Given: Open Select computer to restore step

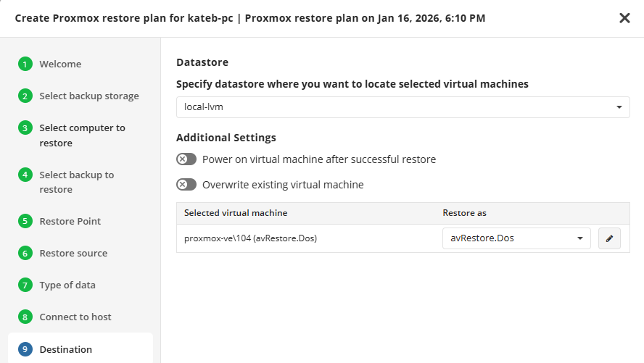Looking at the screenshot, I should [x=82, y=135].
